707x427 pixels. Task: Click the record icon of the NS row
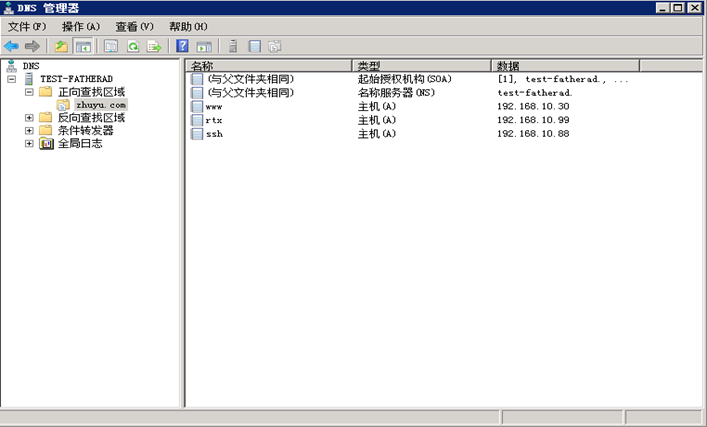coord(197,93)
